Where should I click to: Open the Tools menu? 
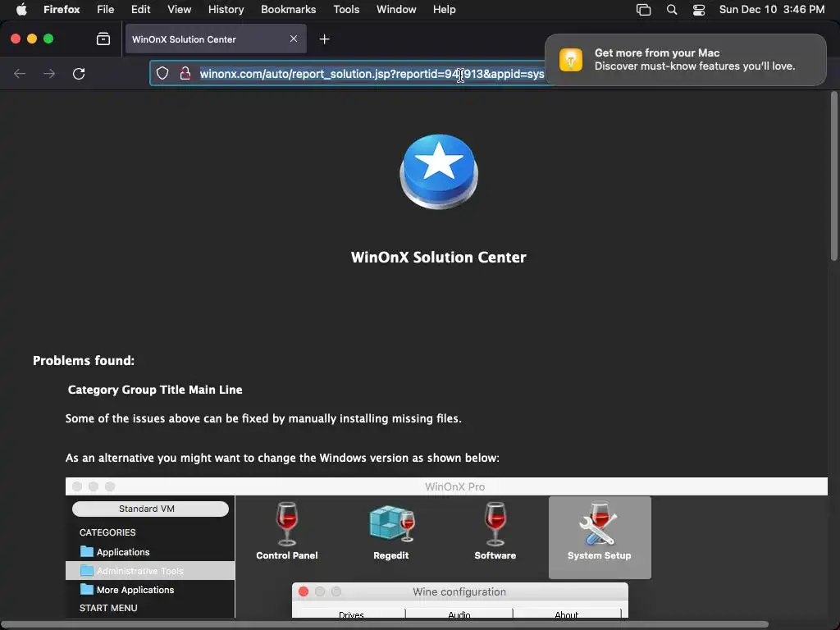coord(346,9)
